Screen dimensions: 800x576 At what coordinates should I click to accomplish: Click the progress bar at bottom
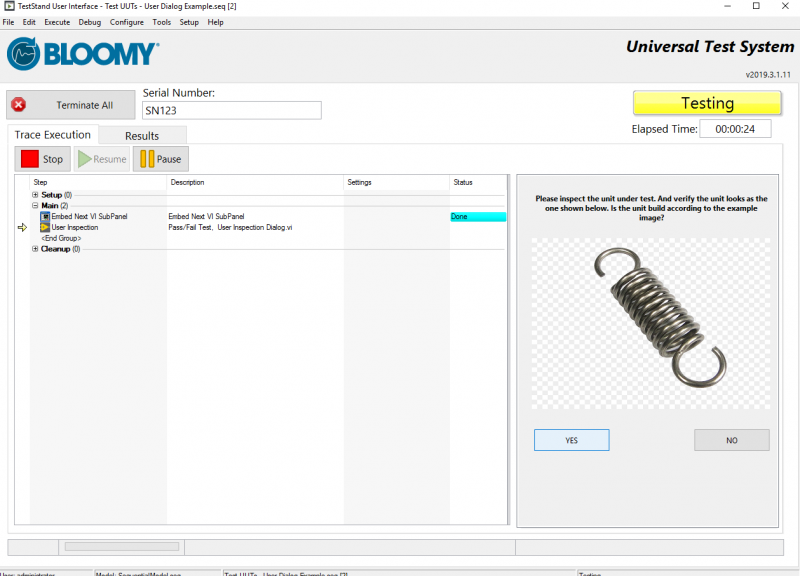(x=122, y=546)
